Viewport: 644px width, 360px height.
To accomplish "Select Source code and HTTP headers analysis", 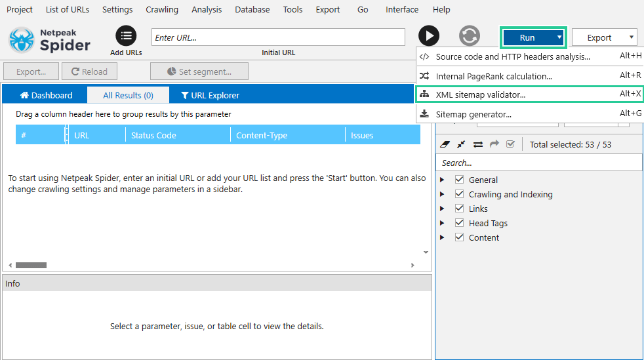I will click(x=529, y=56).
